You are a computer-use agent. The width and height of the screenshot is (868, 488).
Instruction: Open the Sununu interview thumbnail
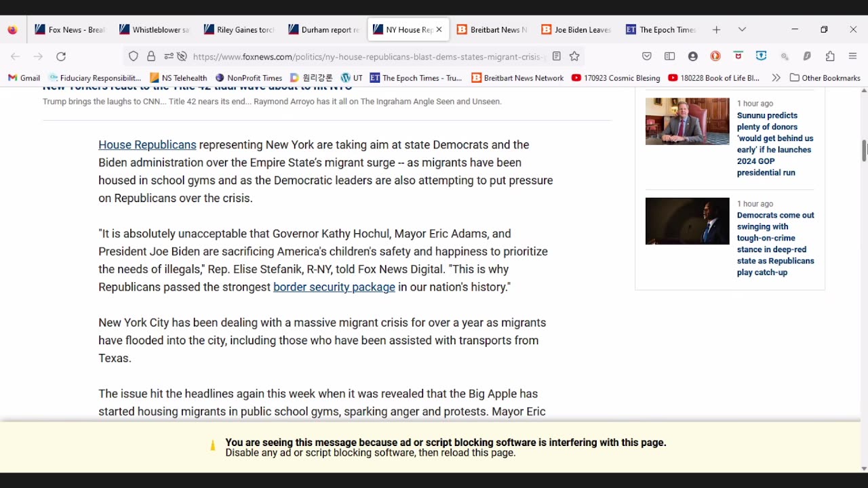[688, 121]
